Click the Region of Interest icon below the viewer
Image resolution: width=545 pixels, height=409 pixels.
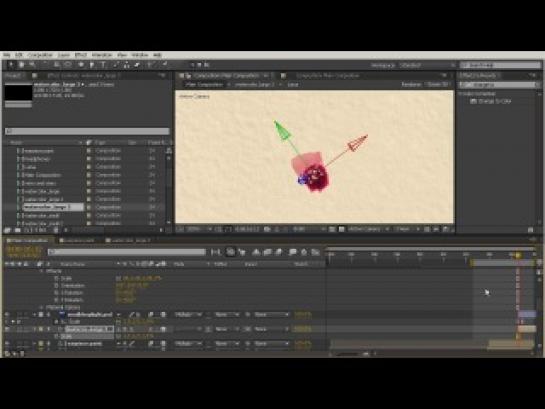coord(332,229)
